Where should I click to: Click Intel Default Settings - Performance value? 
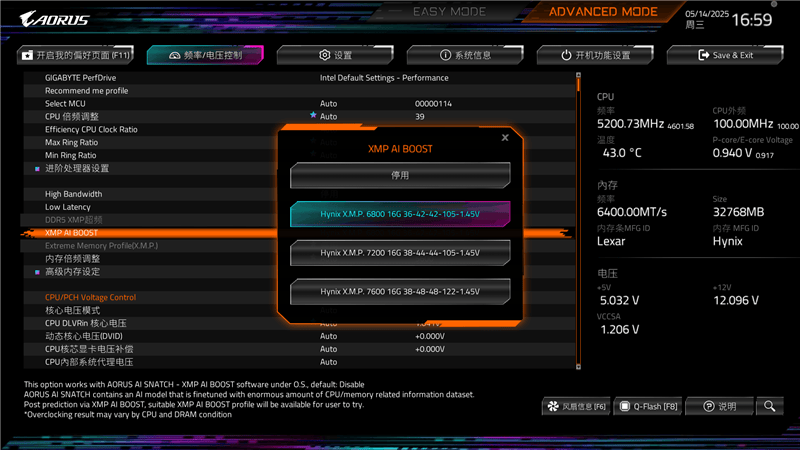click(x=384, y=78)
